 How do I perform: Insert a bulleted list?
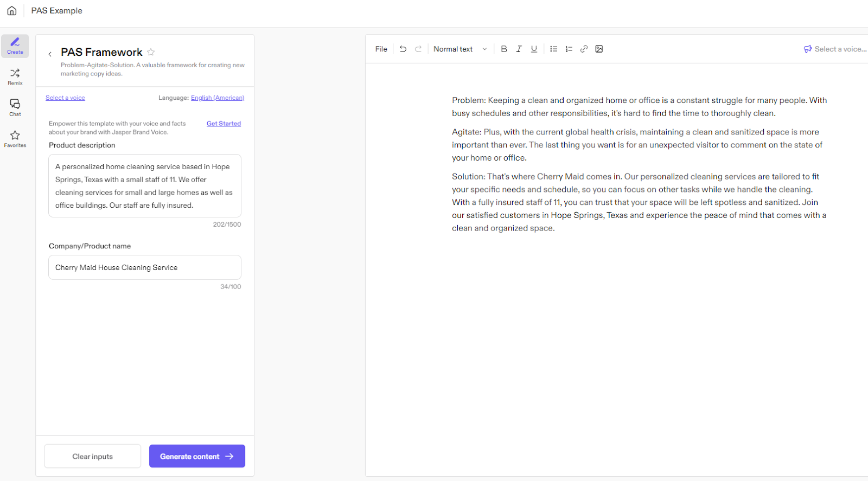click(554, 49)
